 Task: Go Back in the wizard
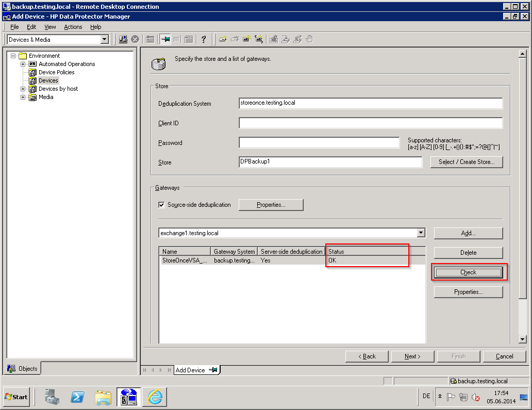pos(367,356)
